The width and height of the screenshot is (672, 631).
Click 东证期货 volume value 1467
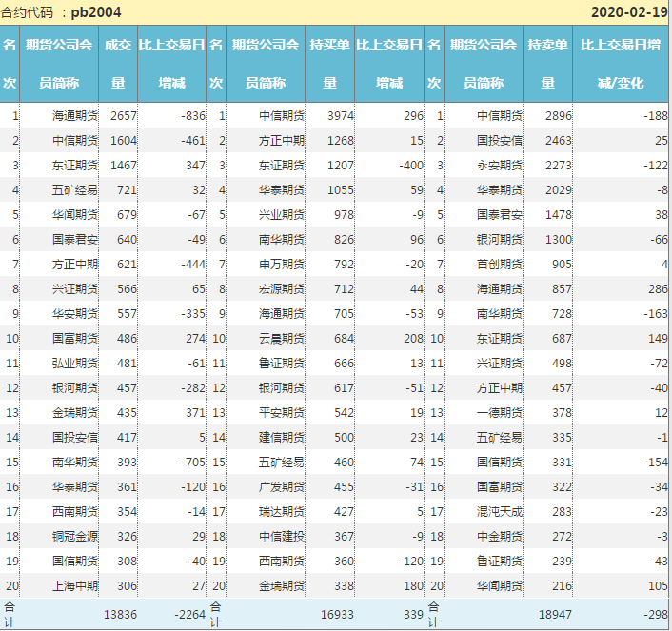[x=124, y=166]
